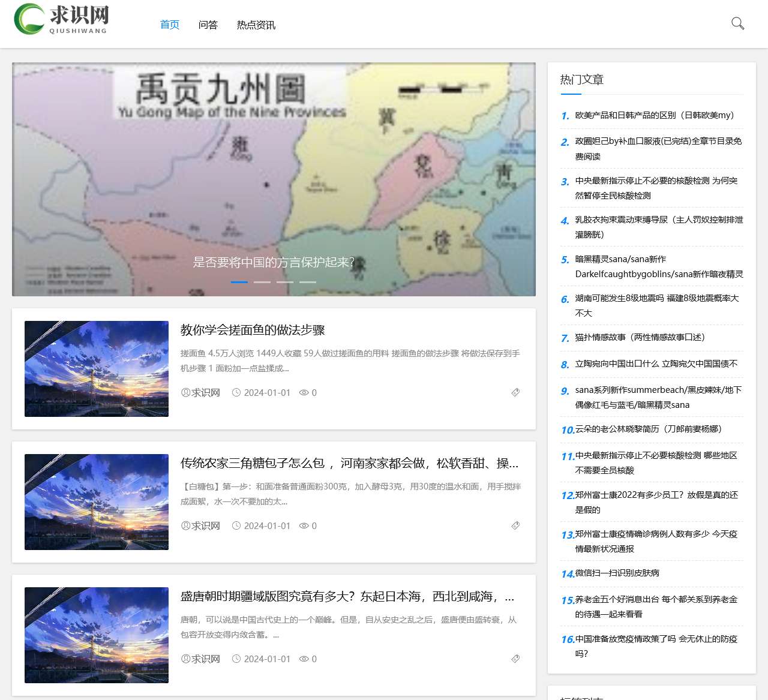Click the thumbnail of 盛唐朝 article
Viewport: 768px width, 700px height.
pos(96,635)
